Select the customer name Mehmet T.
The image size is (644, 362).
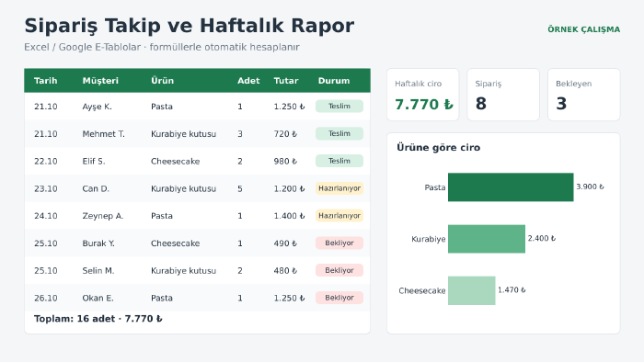(x=103, y=134)
